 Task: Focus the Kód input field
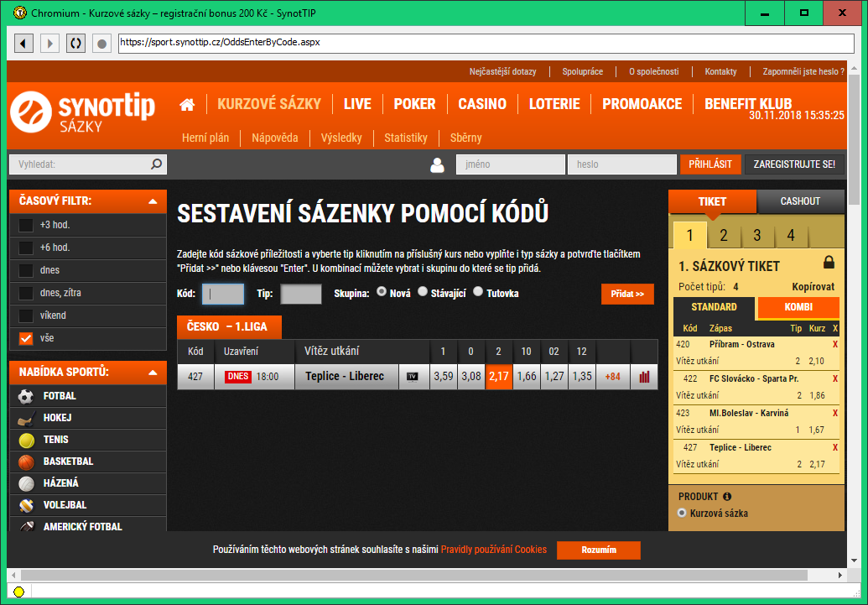point(222,295)
